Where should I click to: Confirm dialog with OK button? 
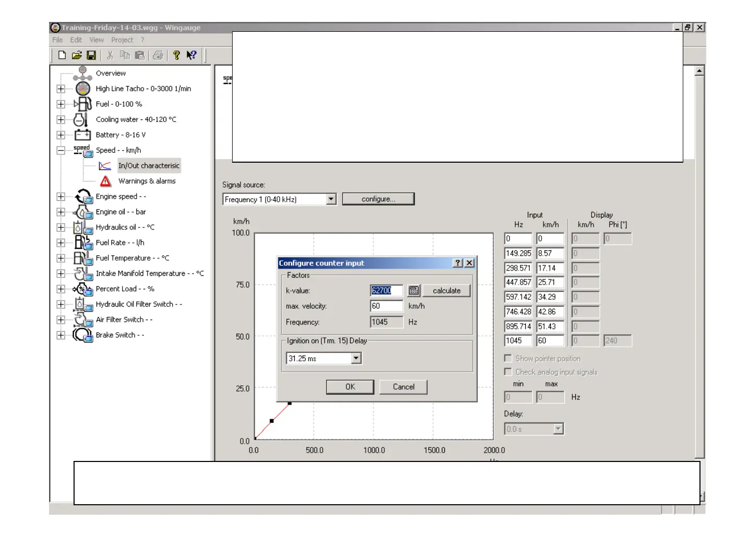tap(350, 387)
